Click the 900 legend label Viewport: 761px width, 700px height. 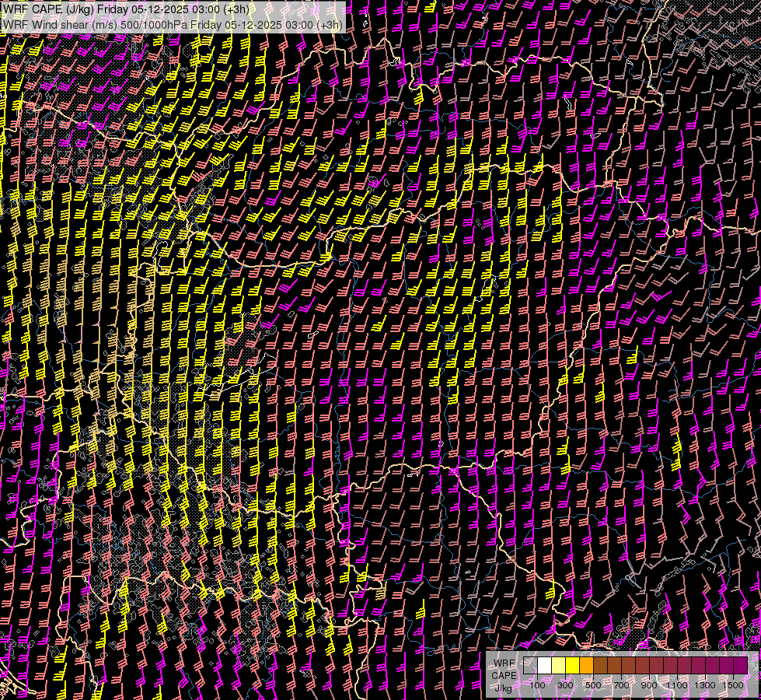649,685
